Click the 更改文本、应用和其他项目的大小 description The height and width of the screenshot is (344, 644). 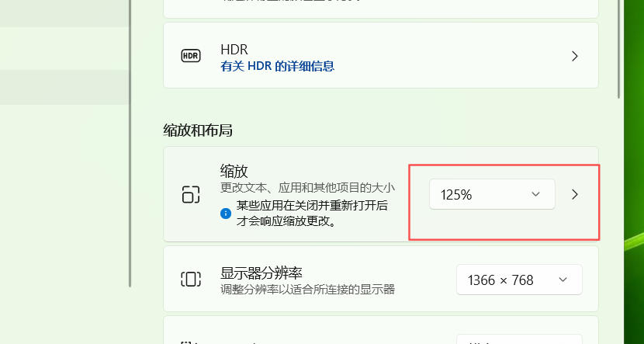coord(307,188)
